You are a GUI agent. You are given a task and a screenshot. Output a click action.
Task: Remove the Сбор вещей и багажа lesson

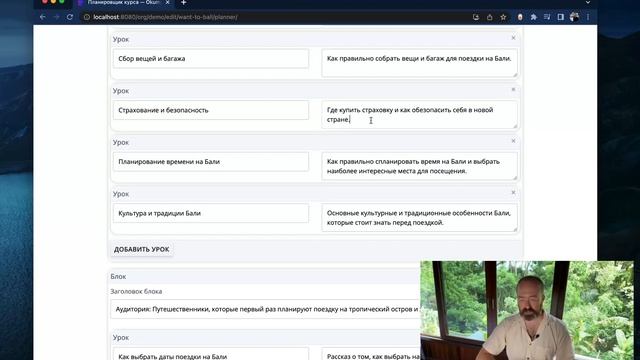click(x=513, y=38)
